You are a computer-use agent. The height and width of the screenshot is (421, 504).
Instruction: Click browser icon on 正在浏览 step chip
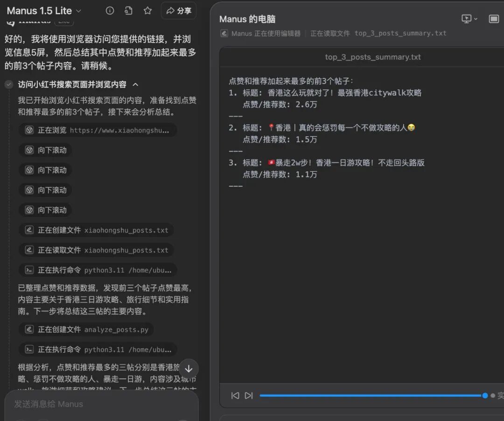pos(29,130)
